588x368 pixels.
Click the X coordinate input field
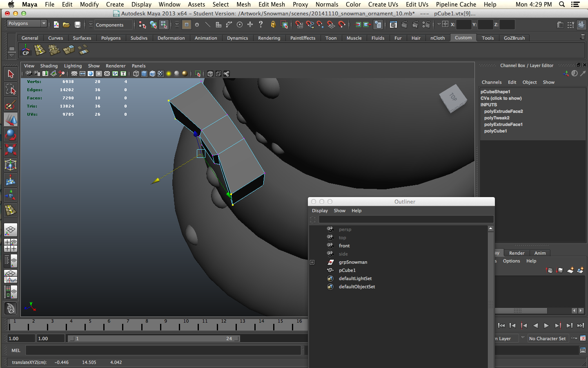coord(464,25)
